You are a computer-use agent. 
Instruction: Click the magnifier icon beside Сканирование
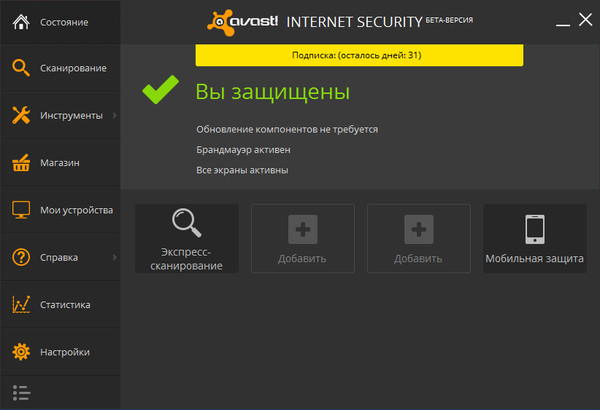[x=21, y=68]
